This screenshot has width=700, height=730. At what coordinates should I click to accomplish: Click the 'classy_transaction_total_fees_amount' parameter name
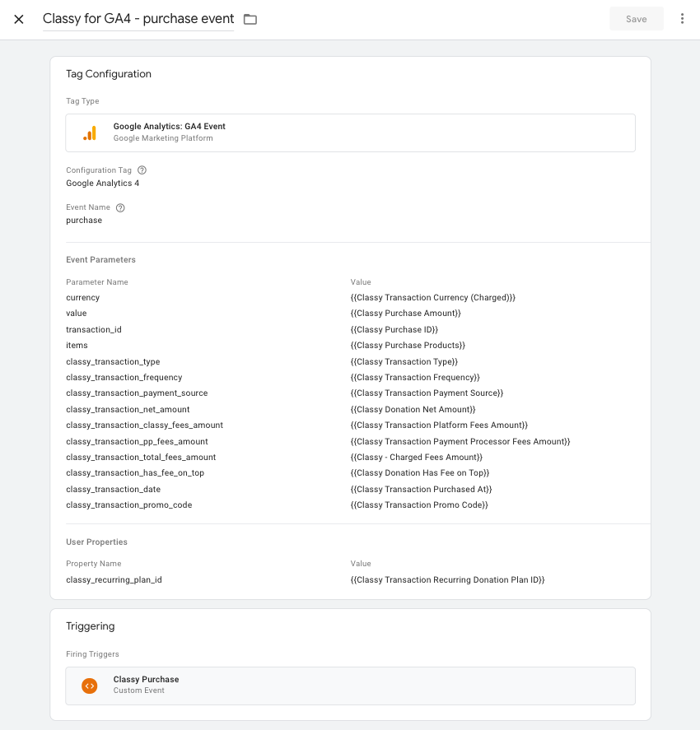(141, 458)
